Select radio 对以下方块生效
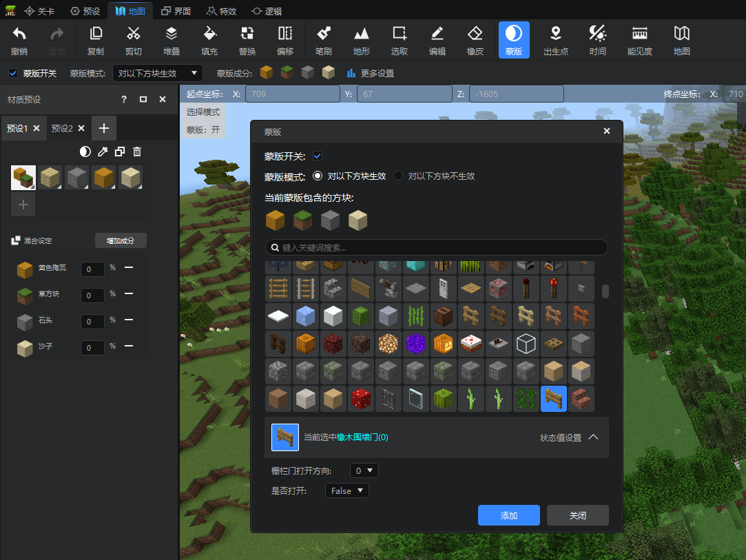The height and width of the screenshot is (560, 746). pyautogui.click(x=318, y=176)
